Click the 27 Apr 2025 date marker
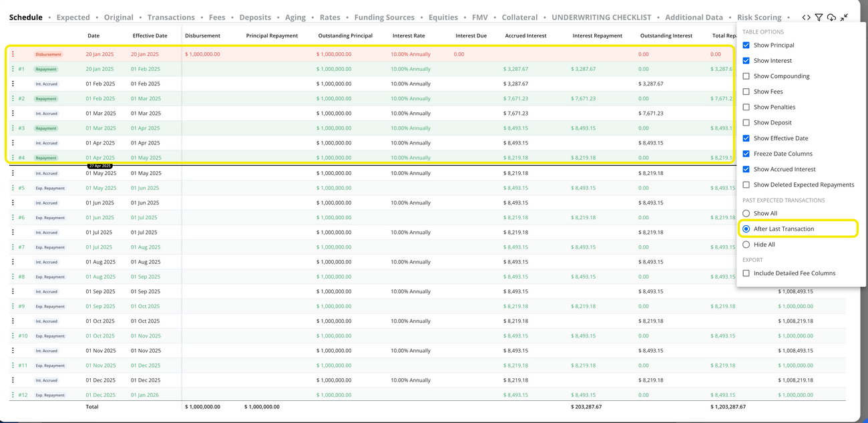 [x=100, y=165]
